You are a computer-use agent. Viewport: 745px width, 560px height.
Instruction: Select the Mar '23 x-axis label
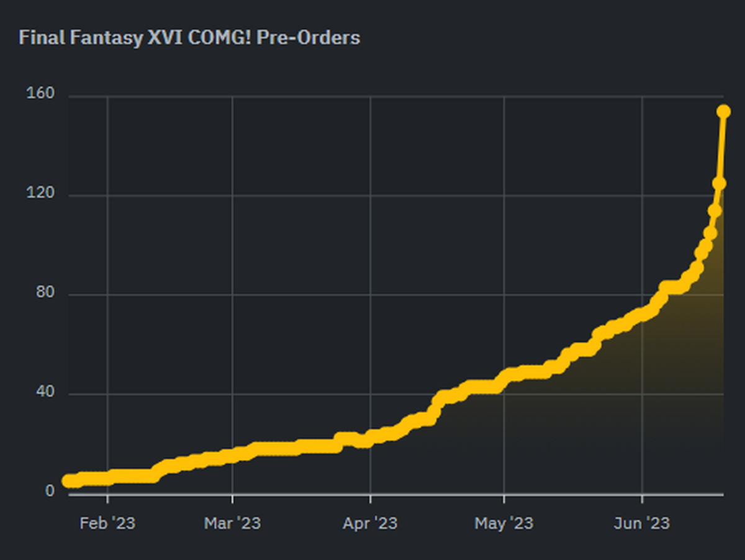pyautogui.click(x=232, y=523)
